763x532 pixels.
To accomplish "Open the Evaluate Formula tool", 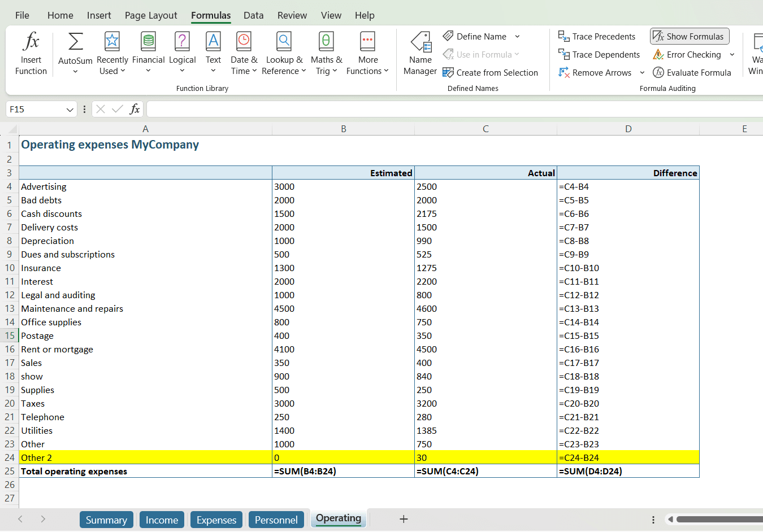I will click(692, 72).
